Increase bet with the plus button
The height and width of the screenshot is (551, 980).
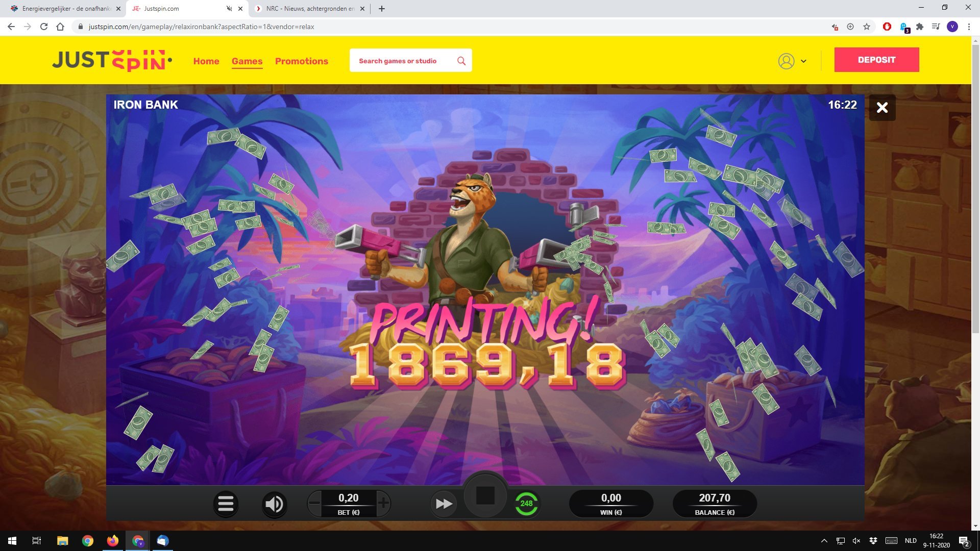(383, 504)
